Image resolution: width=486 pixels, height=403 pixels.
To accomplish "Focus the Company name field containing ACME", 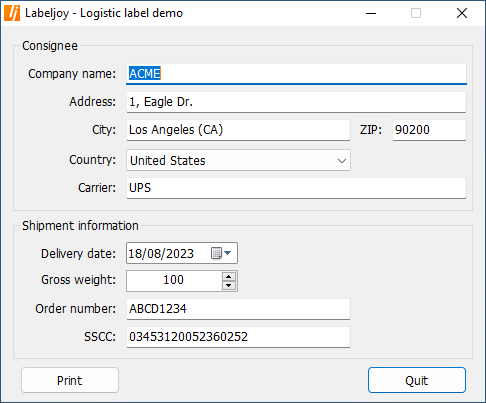I will pos(296,74).
